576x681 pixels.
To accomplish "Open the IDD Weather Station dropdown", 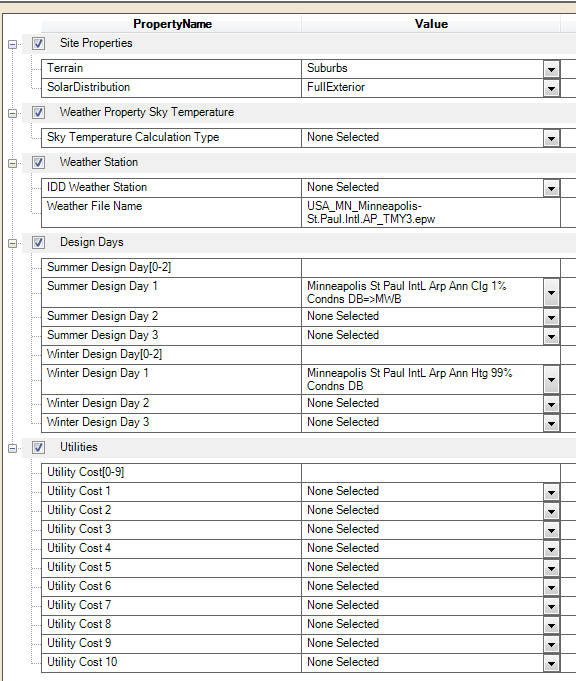I will [x=551, y=188].
